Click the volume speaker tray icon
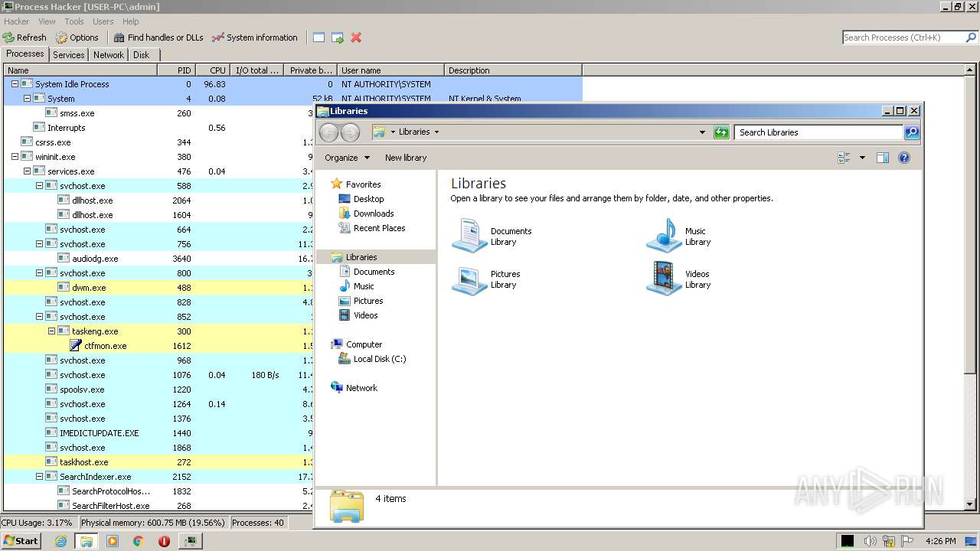The image size is (980, 551). click(x=871, y=541)
